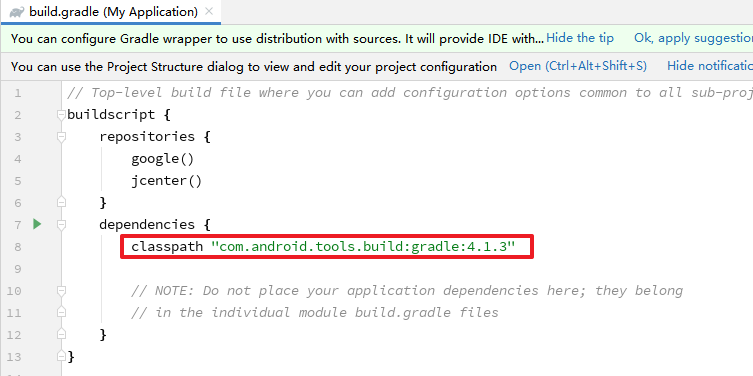Select the build.gradle (My Application) tab

coord(110,12)
